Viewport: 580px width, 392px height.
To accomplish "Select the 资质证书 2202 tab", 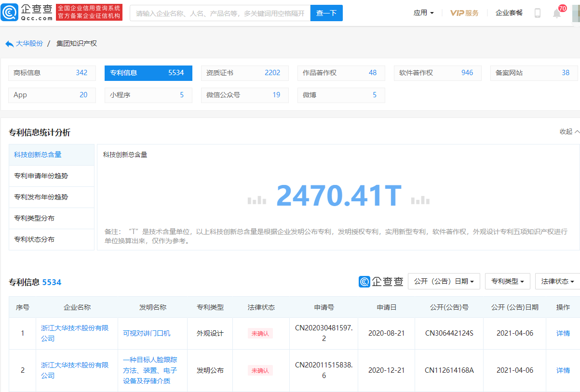I will pos(245,73).
